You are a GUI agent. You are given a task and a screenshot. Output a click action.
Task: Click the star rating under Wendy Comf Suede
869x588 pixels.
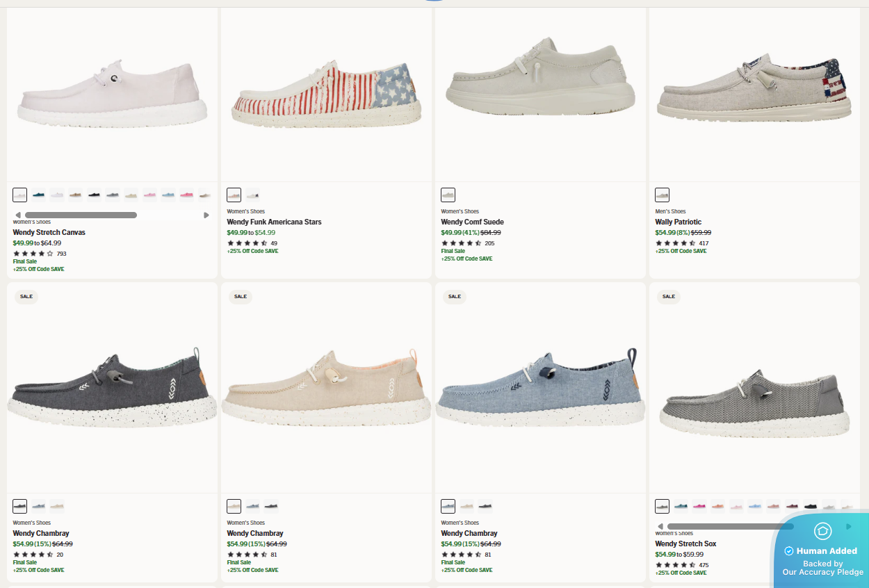(462, 243)
